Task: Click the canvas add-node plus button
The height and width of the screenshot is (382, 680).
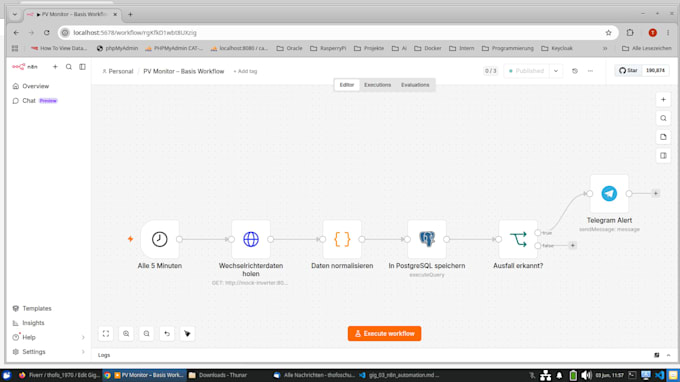Action: click(663, 100)
